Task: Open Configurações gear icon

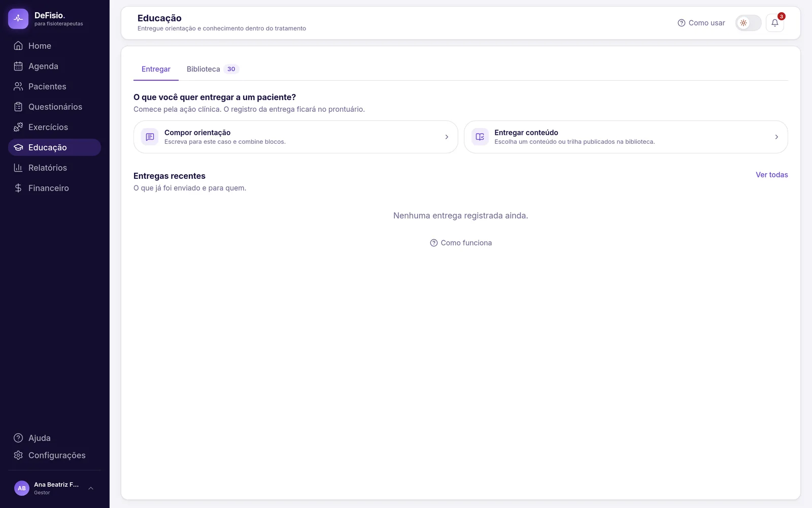Action: 18,455
